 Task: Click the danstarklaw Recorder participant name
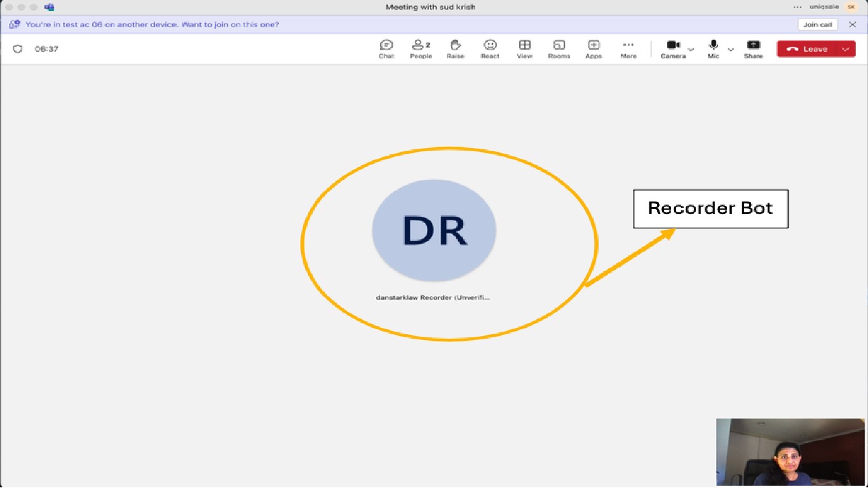click(433, 297)
